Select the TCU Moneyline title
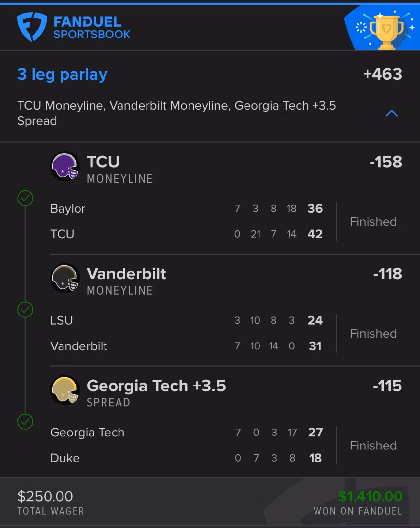Viewport: 420px width, 528px height. 103,162
